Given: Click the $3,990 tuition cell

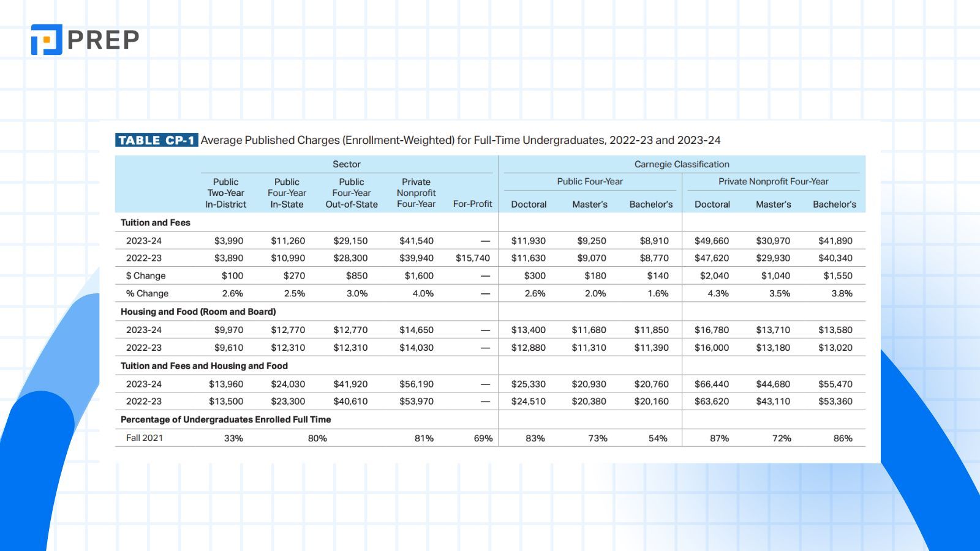Looking at the screenshot, I should 228,241.
